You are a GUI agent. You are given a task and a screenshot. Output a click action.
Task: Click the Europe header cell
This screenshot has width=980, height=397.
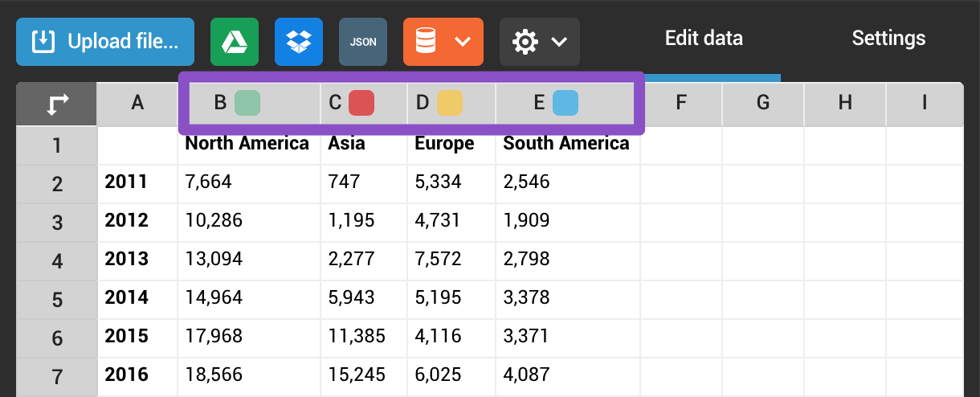451,145
